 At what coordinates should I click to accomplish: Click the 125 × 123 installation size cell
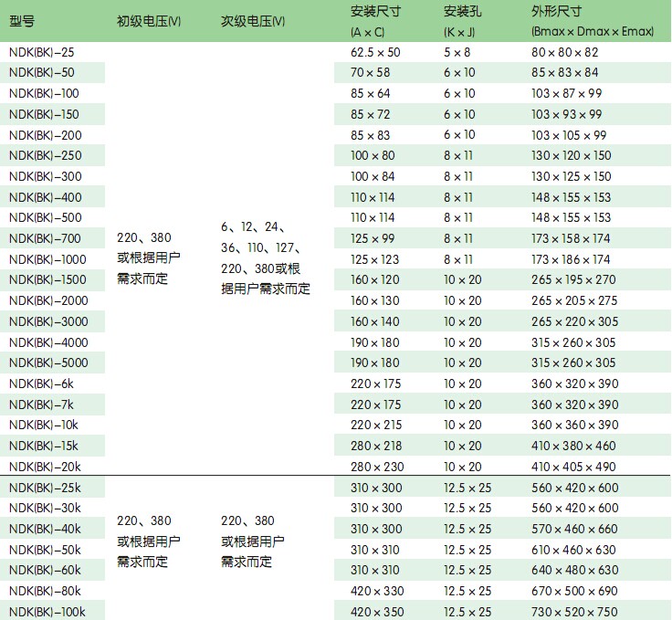pos(375,259)
